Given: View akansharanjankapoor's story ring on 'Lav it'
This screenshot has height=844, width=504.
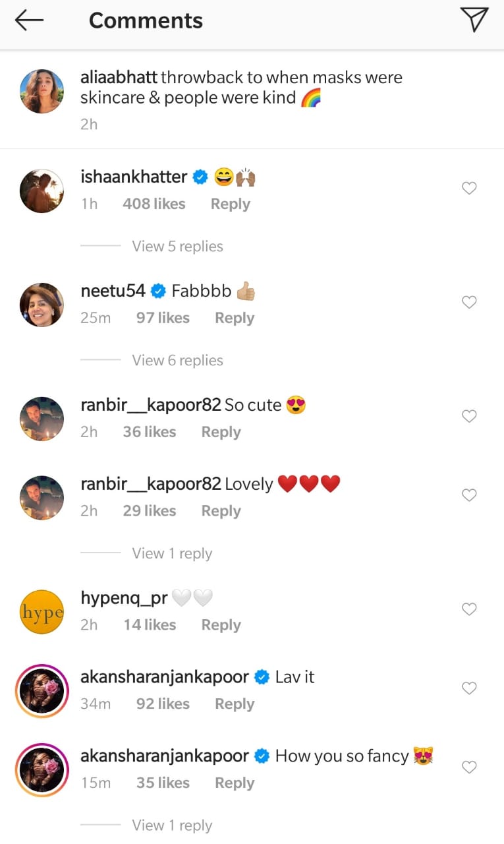Looking at the screenshot, I should pos(42,690).
